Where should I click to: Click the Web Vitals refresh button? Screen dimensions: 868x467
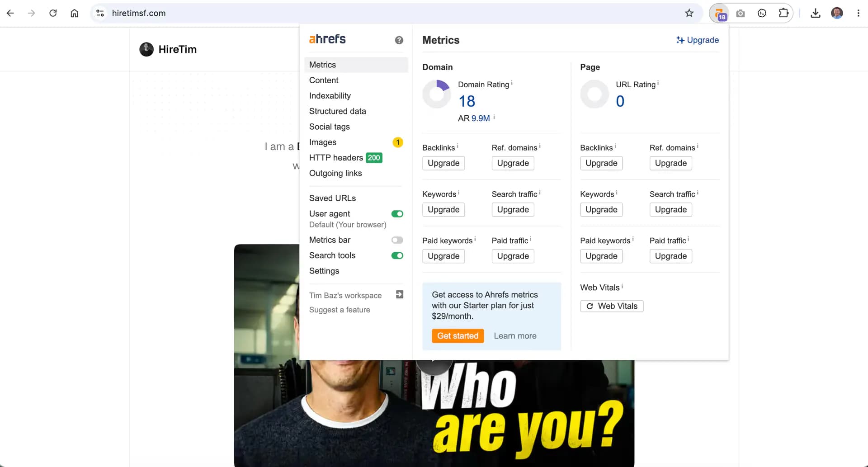612,306
